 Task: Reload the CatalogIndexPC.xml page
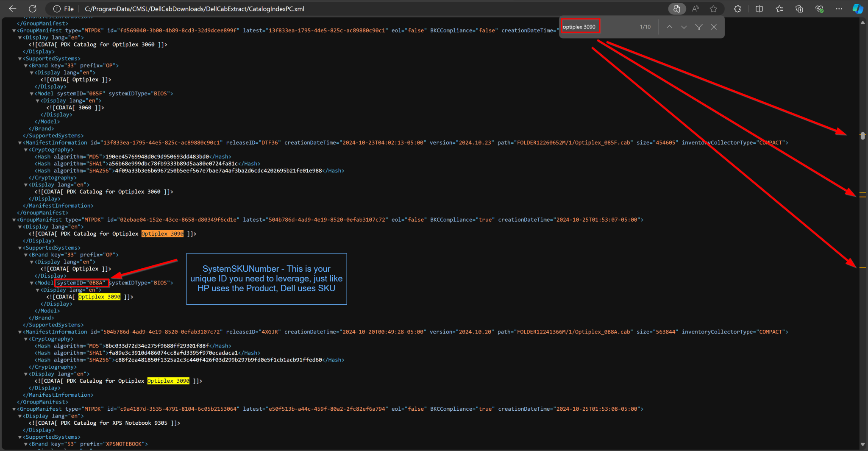click(33, 8)
